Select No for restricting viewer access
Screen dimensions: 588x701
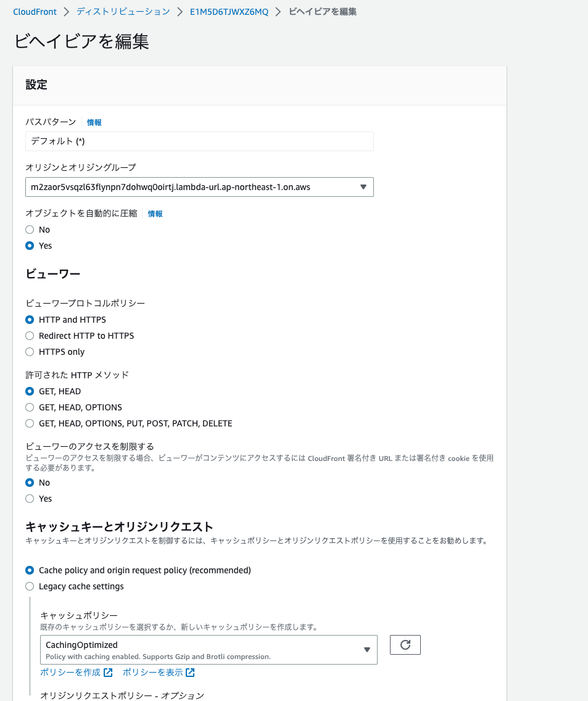coord(30,483)
